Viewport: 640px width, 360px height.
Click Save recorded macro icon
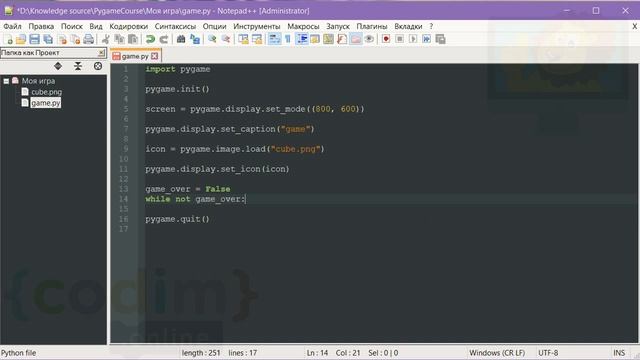(440, 39)
